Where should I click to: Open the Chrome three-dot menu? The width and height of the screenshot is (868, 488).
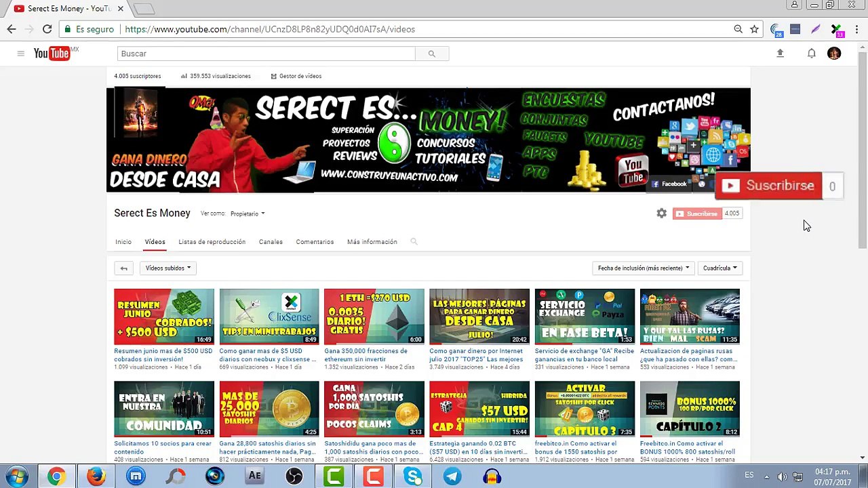click(x=857, y=29)
